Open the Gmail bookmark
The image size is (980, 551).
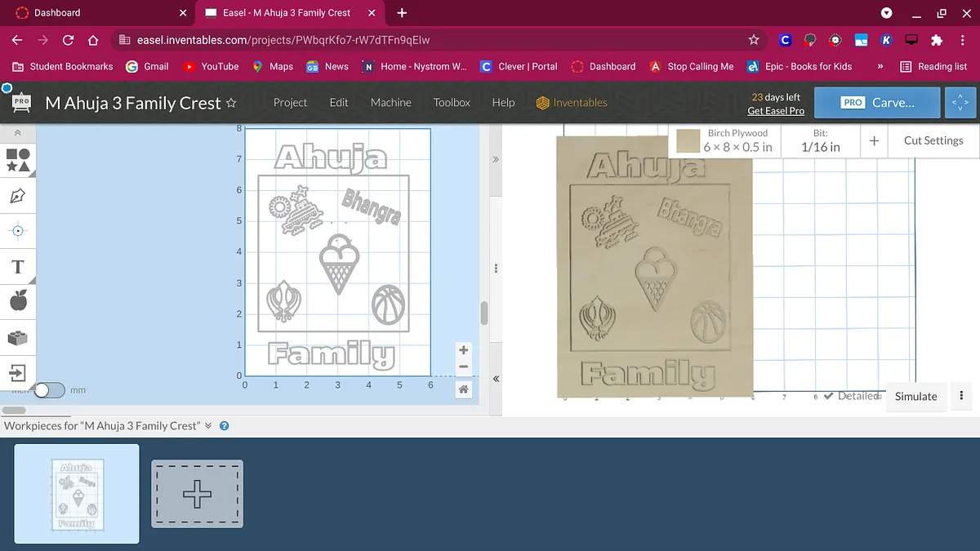pyautogui.click(x=147, y=66)
